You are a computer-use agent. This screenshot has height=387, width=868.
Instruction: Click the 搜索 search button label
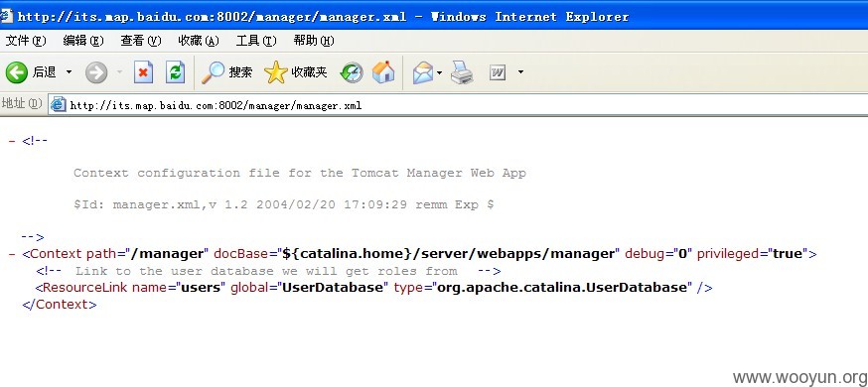240,72
